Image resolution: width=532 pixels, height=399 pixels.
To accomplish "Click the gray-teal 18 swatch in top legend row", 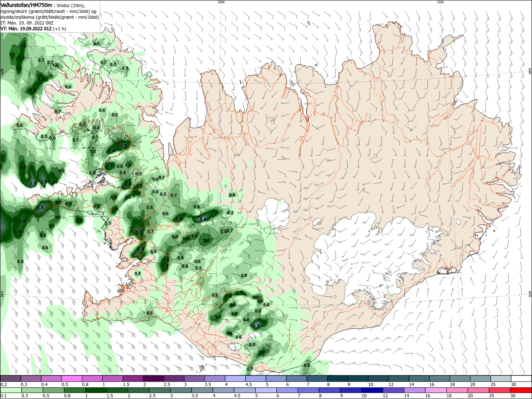I will (x=460, y=379).
